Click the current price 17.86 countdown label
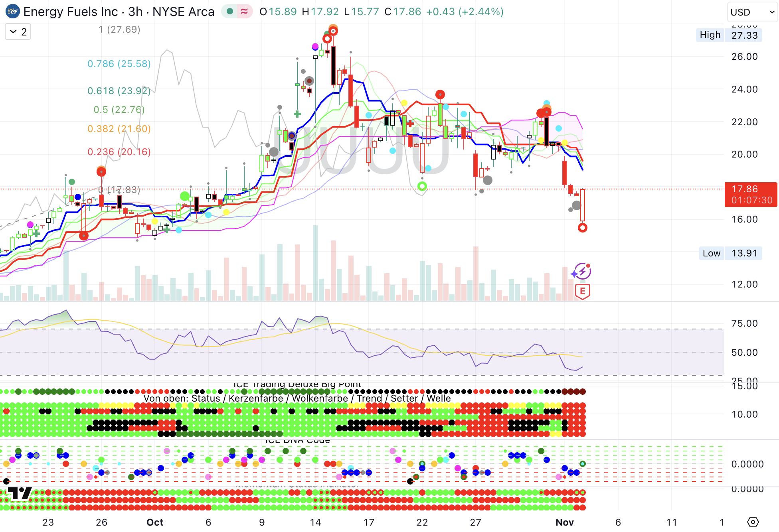 [x=751, y=195]
